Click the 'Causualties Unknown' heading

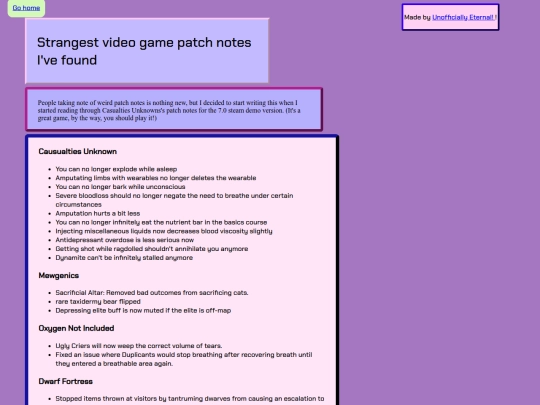click(77, 152)
